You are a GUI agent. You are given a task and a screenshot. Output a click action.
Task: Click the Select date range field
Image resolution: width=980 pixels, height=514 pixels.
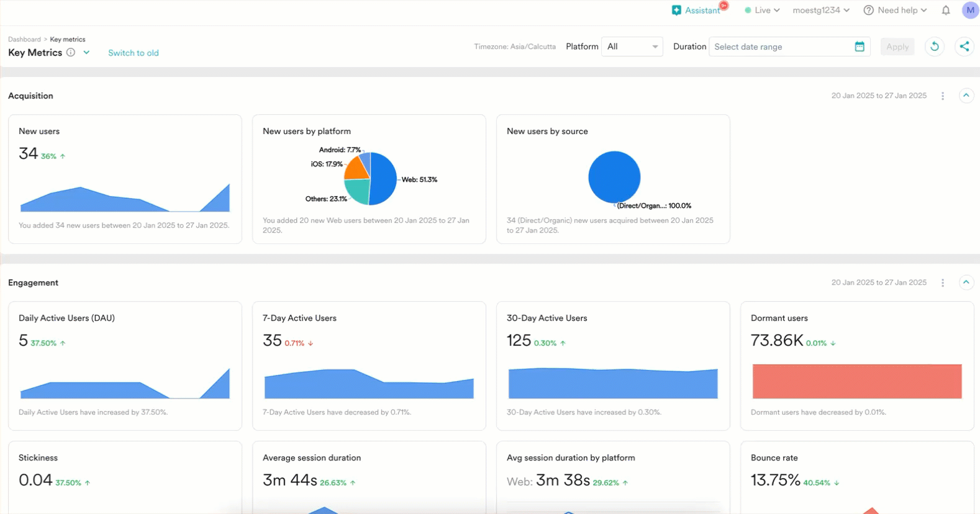click(x=789, y=47)
